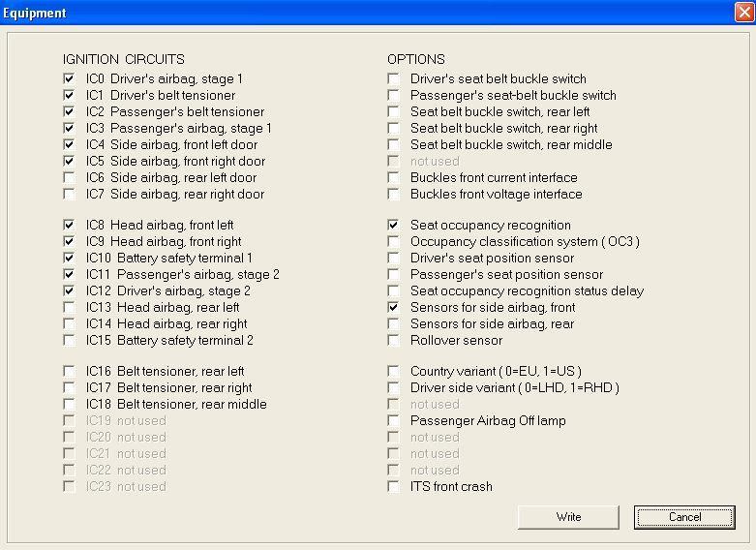Screen dimensions: 756x550
Task: Enable IC6 Side airbag rear left door
Action: [69, 177]
